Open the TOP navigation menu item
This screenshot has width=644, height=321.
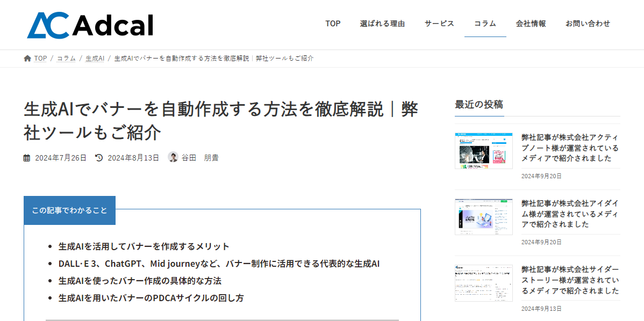click(x=333, y=24)
